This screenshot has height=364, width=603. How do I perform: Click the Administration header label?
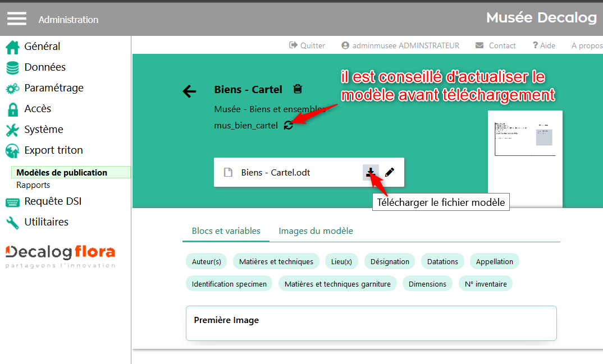(68, 20)
